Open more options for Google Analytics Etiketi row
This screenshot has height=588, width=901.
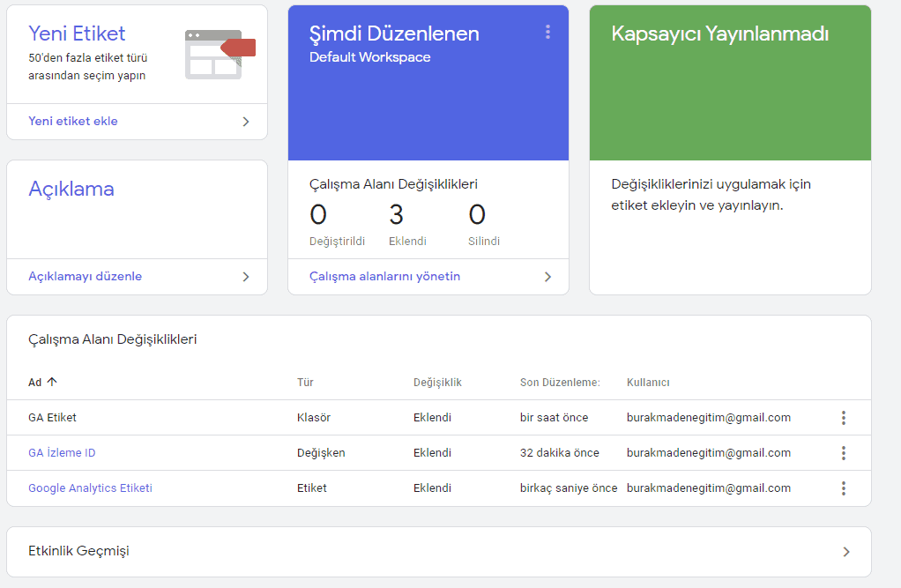(x=843, y=488)
